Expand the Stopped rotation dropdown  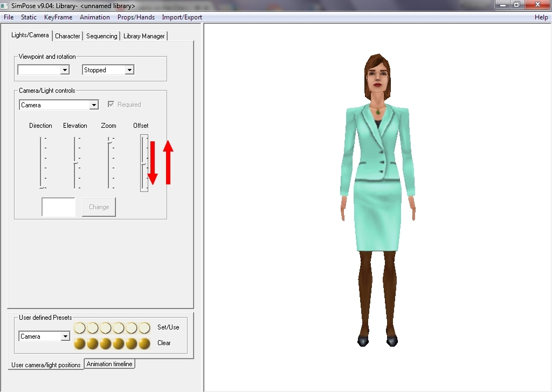129,70
